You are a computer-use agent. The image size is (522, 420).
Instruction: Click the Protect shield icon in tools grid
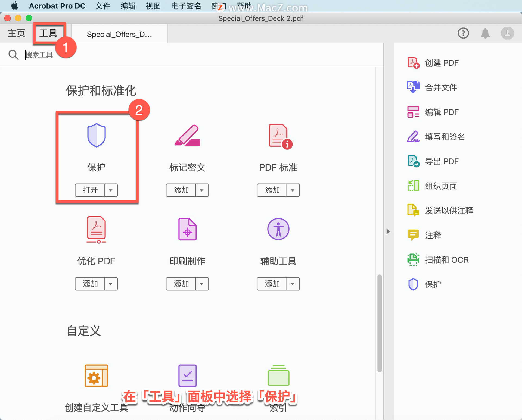pos(96,135)
